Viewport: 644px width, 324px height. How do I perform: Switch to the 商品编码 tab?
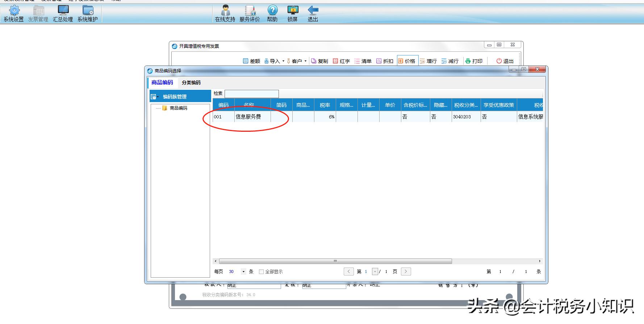(162, 83)
